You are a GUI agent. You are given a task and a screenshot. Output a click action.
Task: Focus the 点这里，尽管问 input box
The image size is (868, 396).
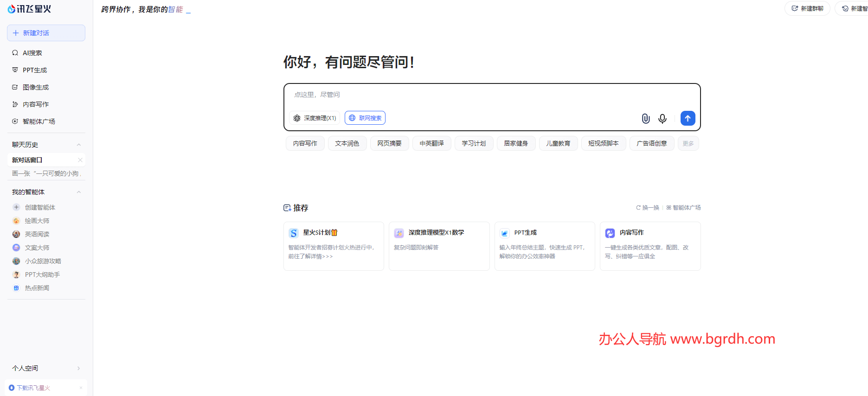click(x=492, y=95)
